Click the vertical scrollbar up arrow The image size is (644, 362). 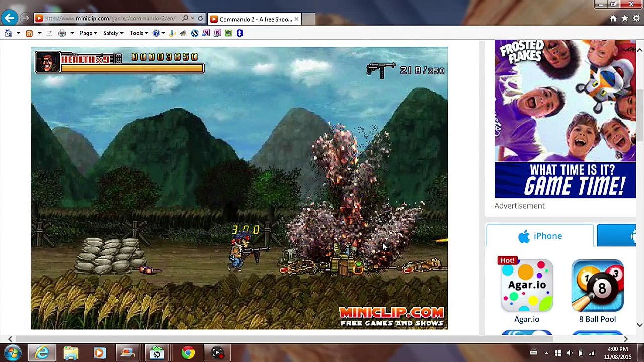pos(639,50)
